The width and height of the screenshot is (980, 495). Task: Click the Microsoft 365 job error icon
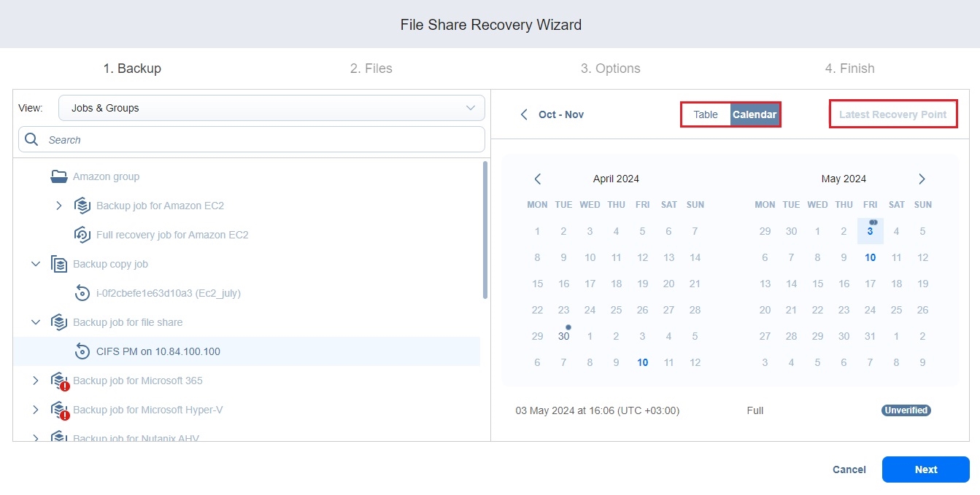64,386
